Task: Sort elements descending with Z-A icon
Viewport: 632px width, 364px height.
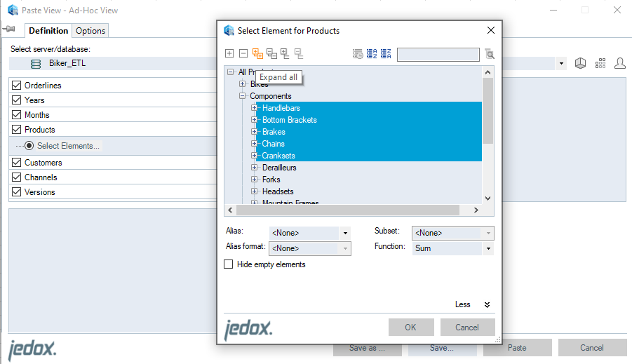Action: tap(386, 54)
